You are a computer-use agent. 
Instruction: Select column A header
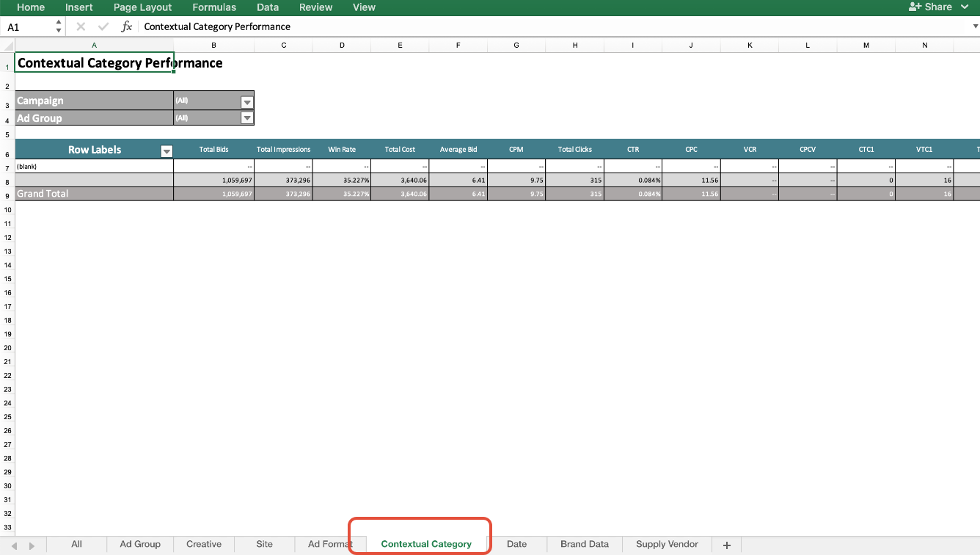94,46
